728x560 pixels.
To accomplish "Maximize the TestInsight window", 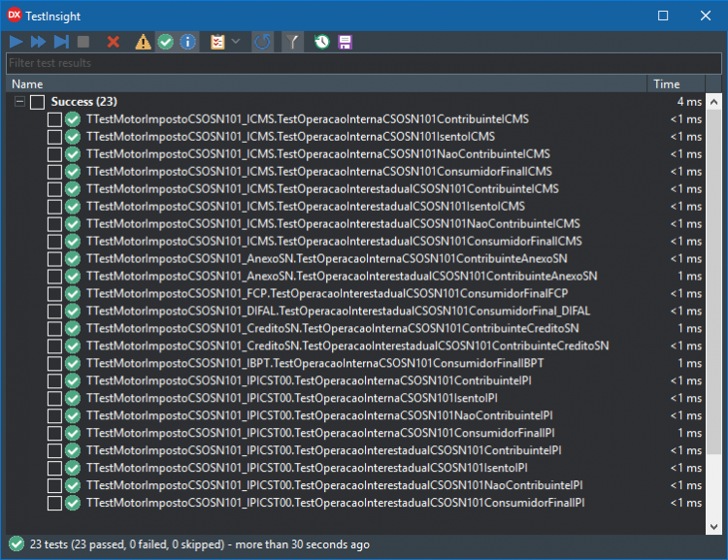I will pos(663,16).
